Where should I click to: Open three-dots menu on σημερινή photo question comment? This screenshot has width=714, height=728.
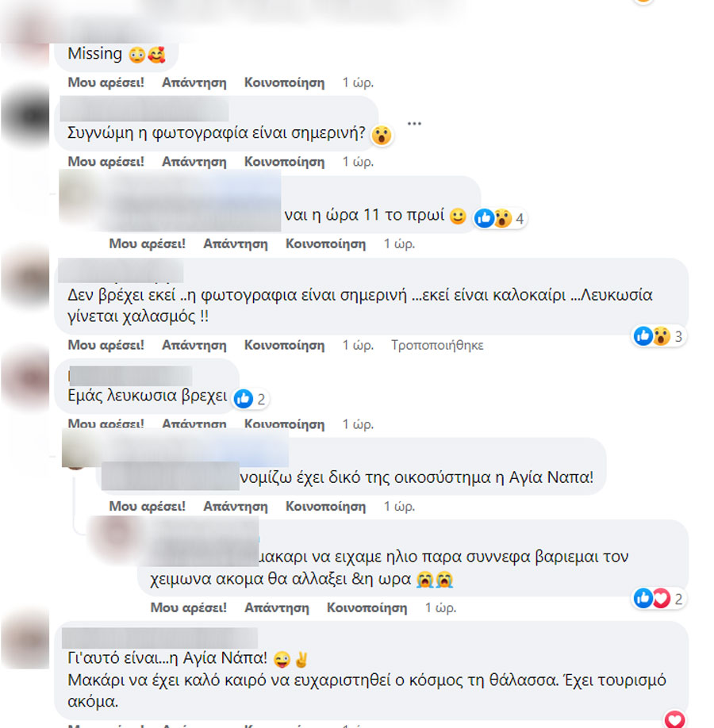point(414,124)
